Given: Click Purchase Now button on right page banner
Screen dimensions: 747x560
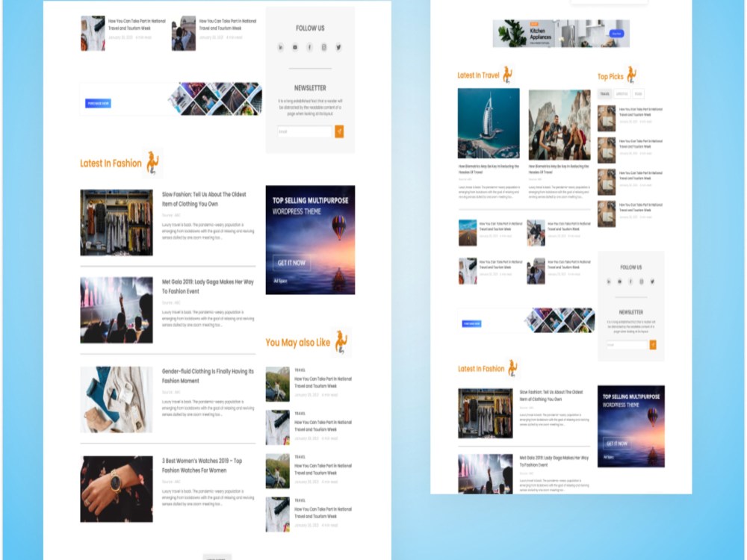Looking at the screenshot, I should click(x=471, y=324).
